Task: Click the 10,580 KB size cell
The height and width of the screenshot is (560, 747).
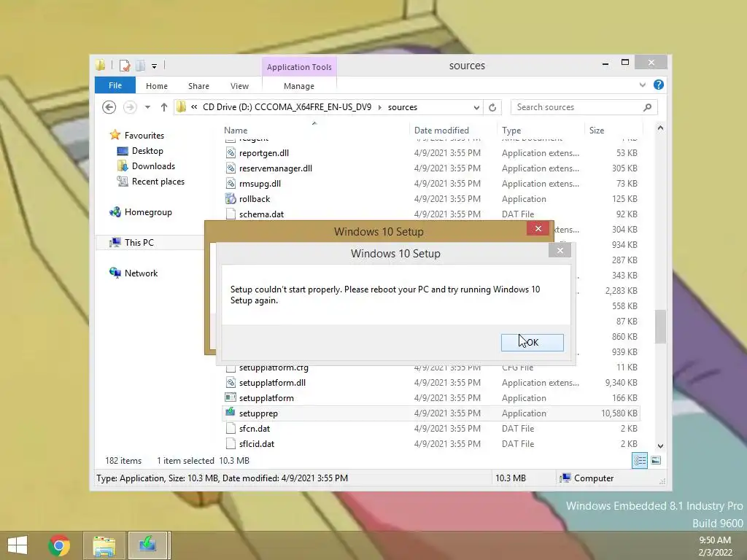Action: 619,413
